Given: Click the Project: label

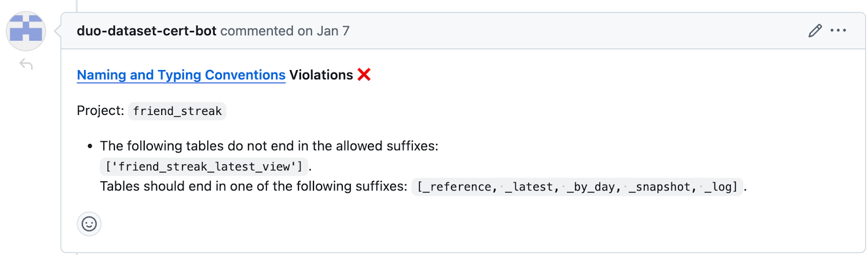Looking at the screenshot, I should [x=100, y=111].
